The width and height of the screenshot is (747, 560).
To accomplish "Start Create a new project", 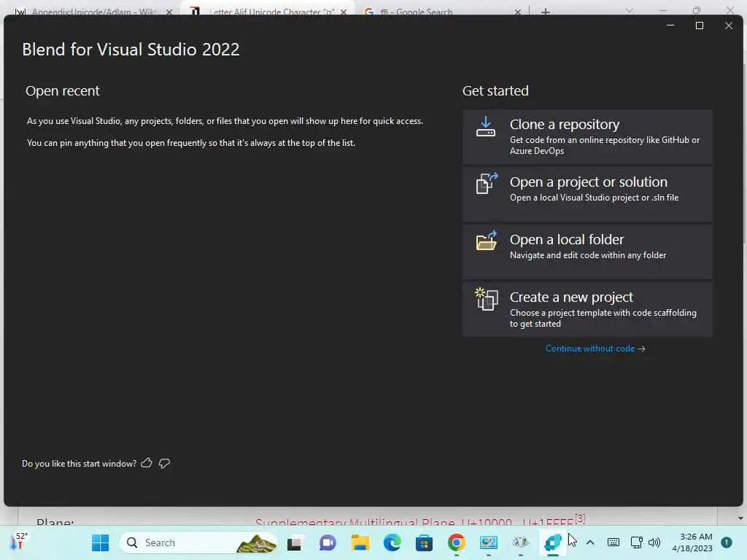I will (587, 309).
